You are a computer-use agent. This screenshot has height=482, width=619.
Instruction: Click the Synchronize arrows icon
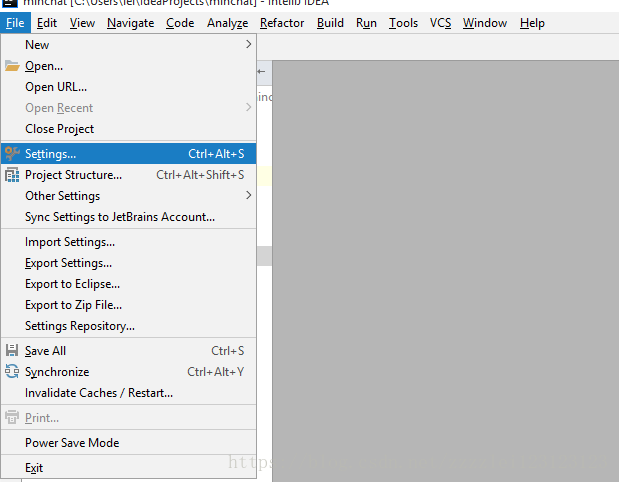point(12,371)
